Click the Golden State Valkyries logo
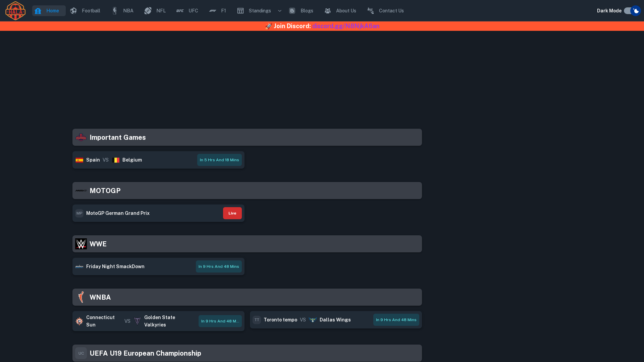 [x=137, y=321]
